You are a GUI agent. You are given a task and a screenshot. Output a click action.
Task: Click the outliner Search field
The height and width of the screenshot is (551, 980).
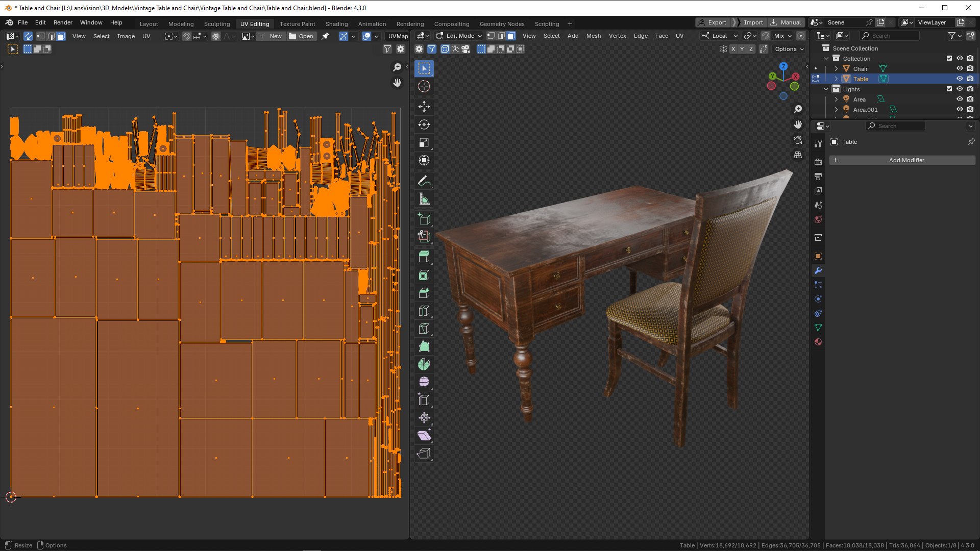889,36
